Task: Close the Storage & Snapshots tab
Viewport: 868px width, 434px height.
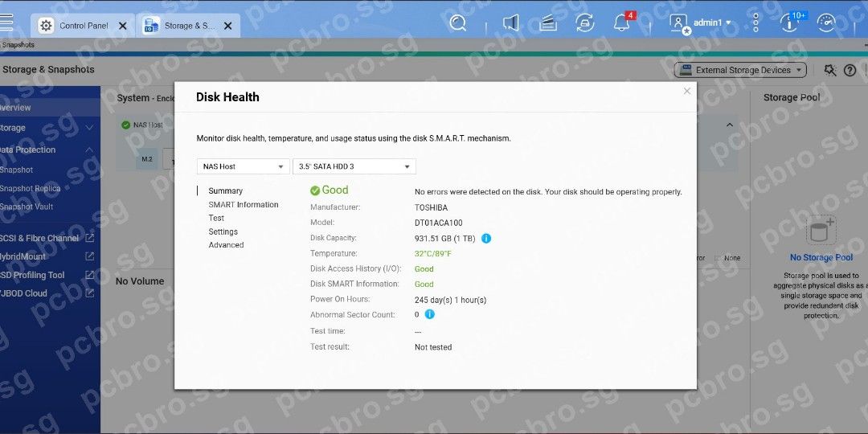Action: coord(227,26)
